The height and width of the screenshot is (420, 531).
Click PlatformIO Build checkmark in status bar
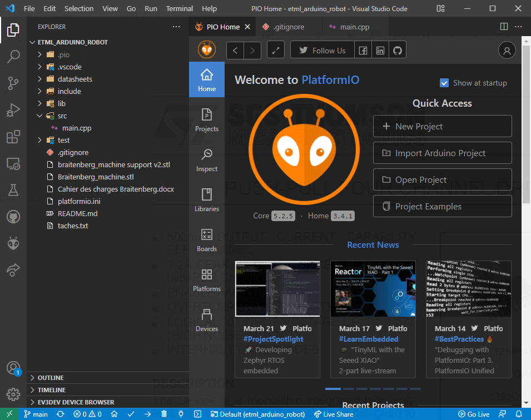pos(131,414)
